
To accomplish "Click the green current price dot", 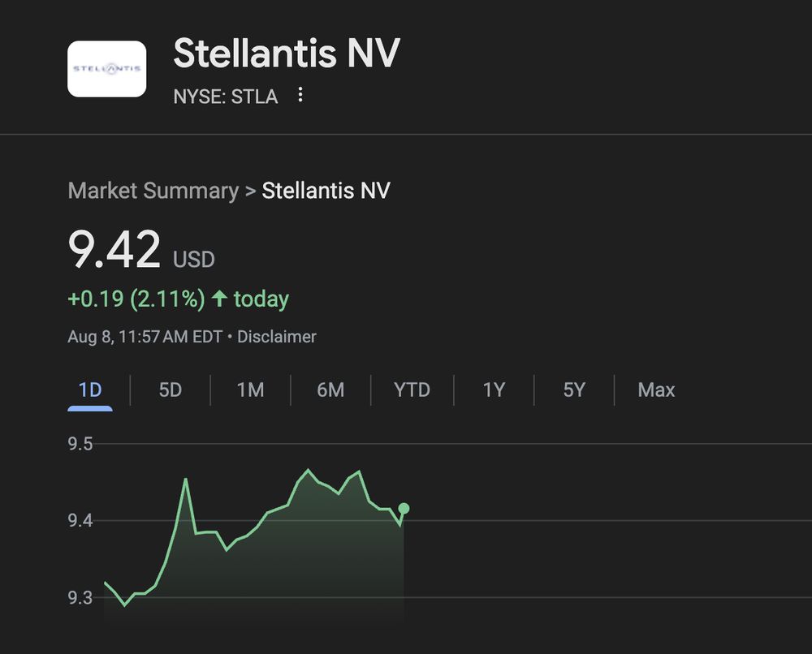I will pyautogui.click(x=404, y=509).
